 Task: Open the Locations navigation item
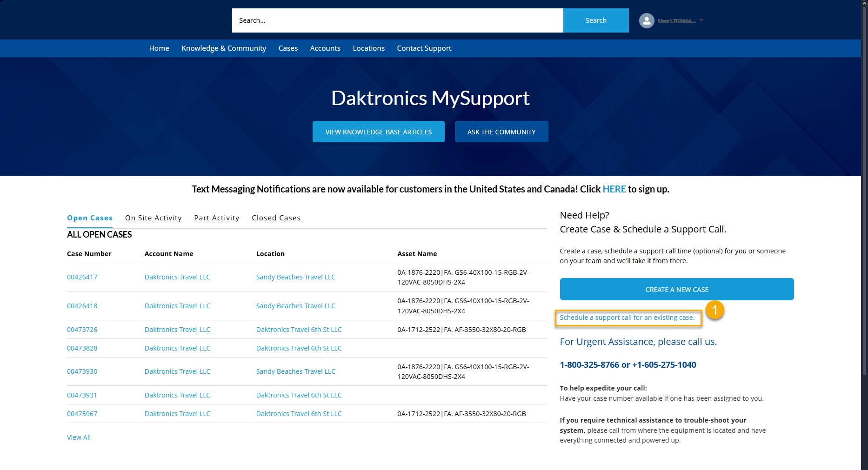(368, 48)
